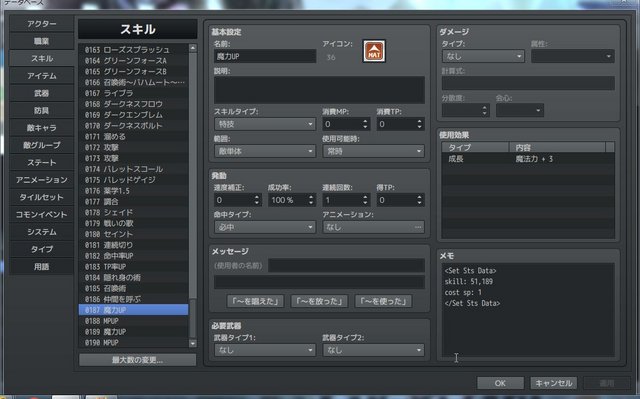
Task: Expand the 範囲 dropdown
Action: pyautogui.click(x=264, y=151)
